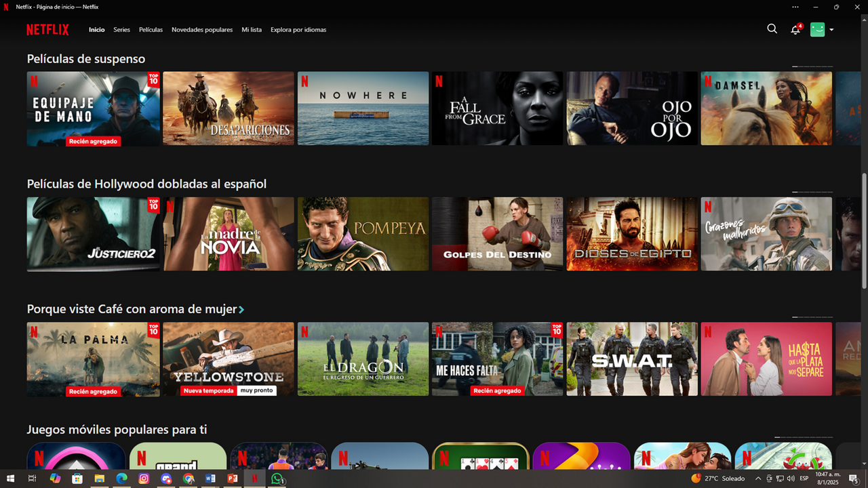Open WhatsApp from the taskbar

[277, 479]
